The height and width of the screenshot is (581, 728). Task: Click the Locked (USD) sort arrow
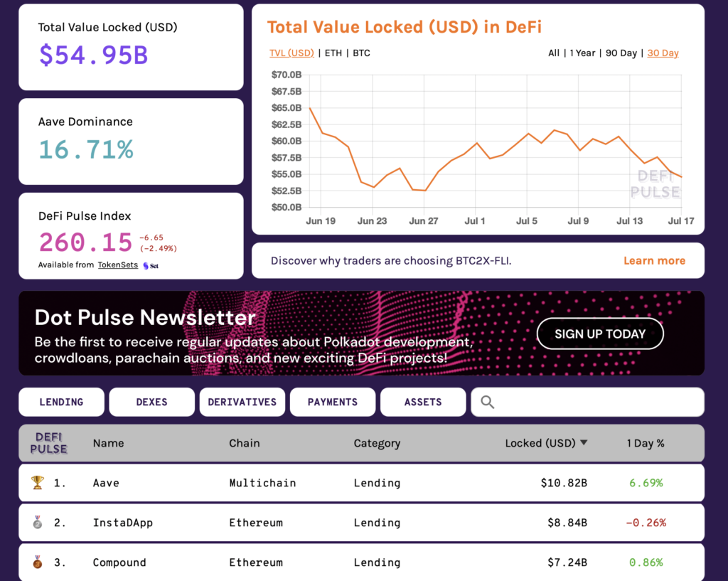(x=584, y=442)
